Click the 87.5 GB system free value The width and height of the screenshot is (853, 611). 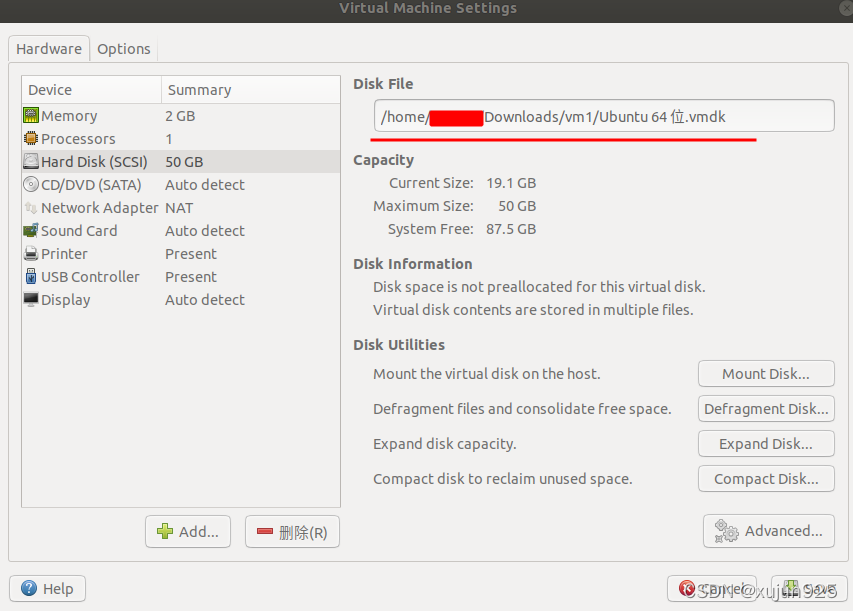(511, 229)
